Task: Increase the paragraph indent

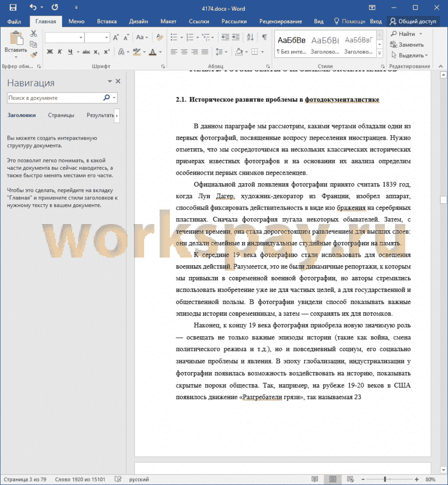Action: pos(236,37)
